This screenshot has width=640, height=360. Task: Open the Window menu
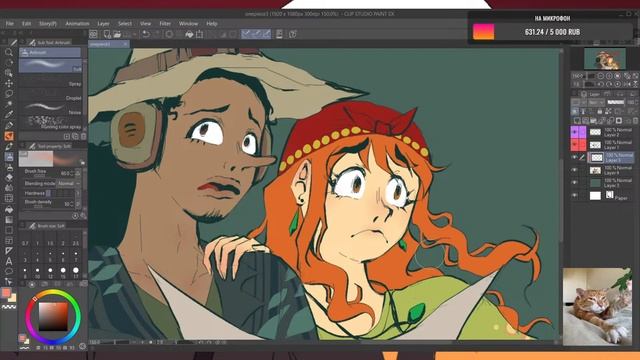click(188, 24)
